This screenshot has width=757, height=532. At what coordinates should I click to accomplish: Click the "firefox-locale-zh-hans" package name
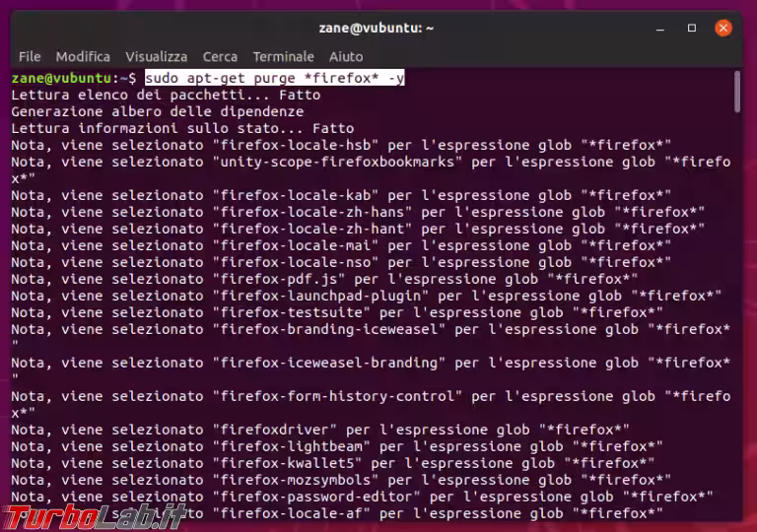point(312,212)
